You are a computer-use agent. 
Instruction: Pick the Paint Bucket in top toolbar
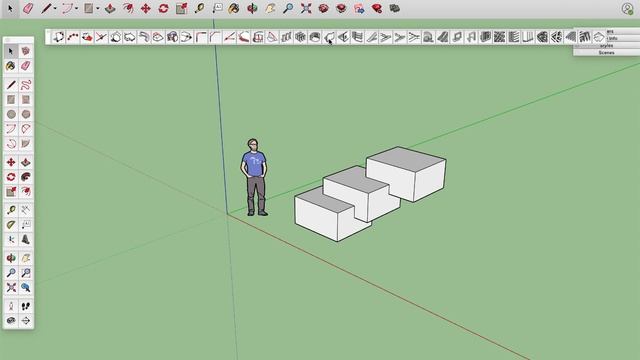pos(234,8)
